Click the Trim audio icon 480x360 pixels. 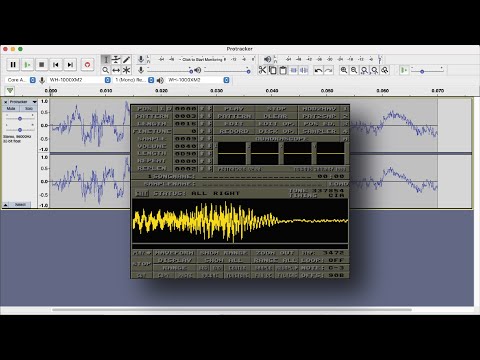point(293,70)
